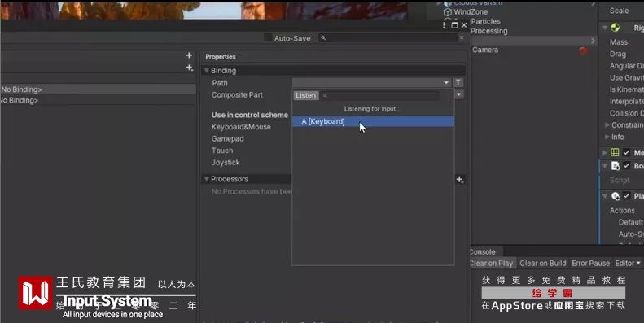Click the Listen button

pos(306,95)
